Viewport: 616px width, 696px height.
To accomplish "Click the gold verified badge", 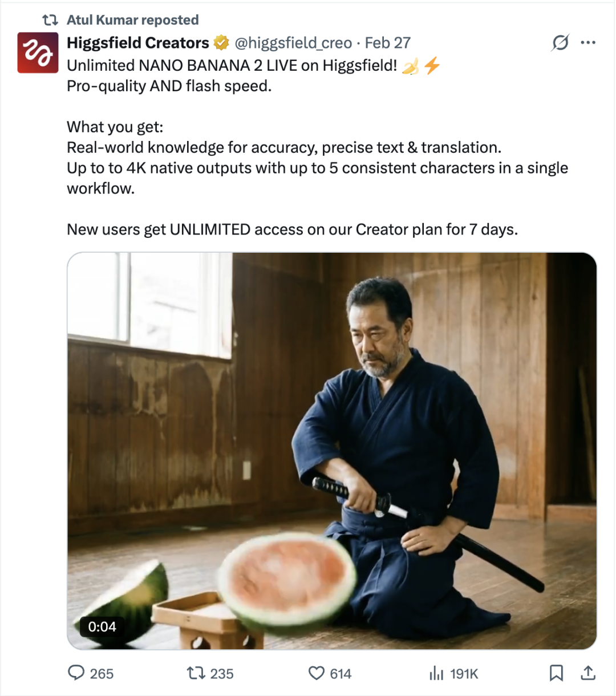I will 221,43.
